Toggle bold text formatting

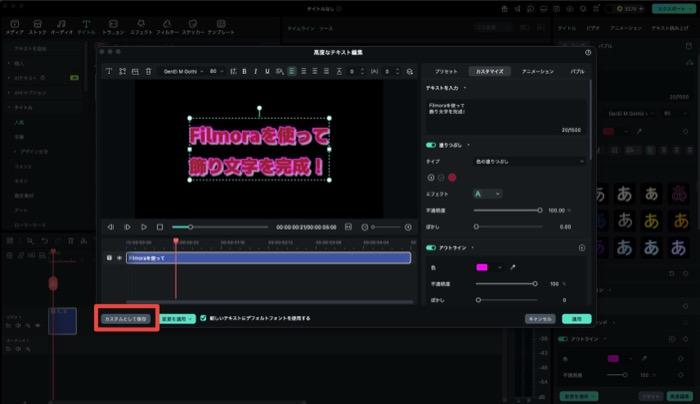click(244, 71)
